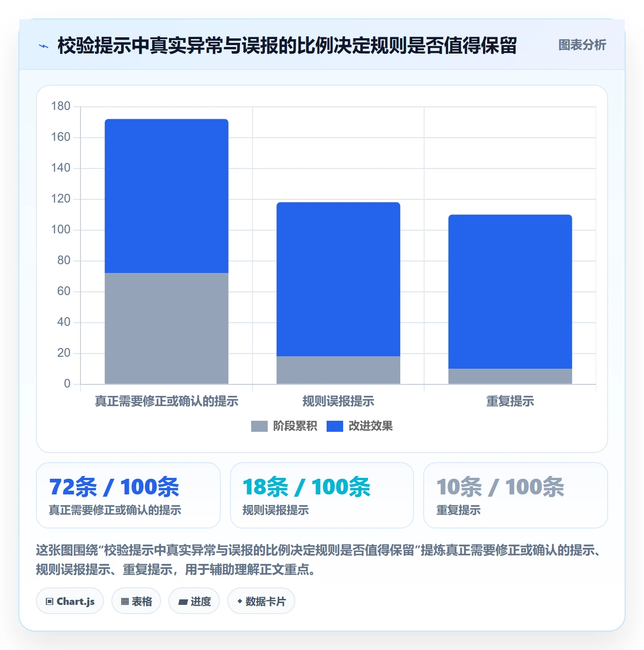Click the 重复提示 caption under 10条
Screen dimensions: 644x650
[458, 510]
